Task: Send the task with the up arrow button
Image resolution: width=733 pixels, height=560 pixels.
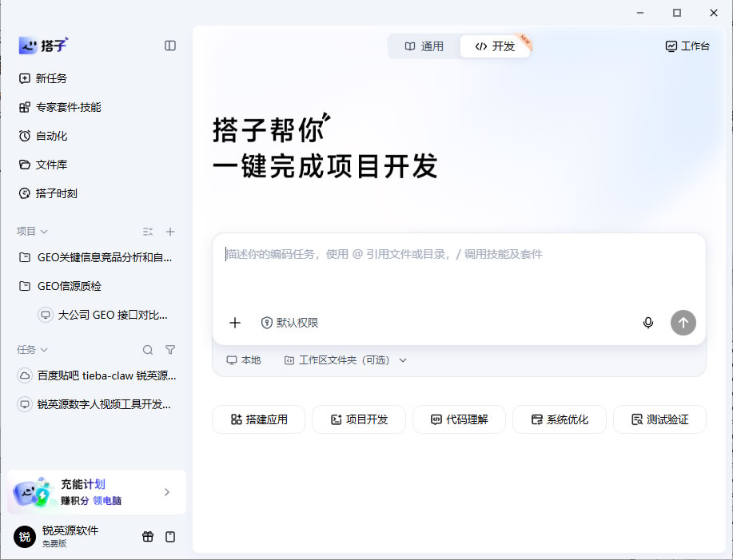Action: [x=683, y=323]
